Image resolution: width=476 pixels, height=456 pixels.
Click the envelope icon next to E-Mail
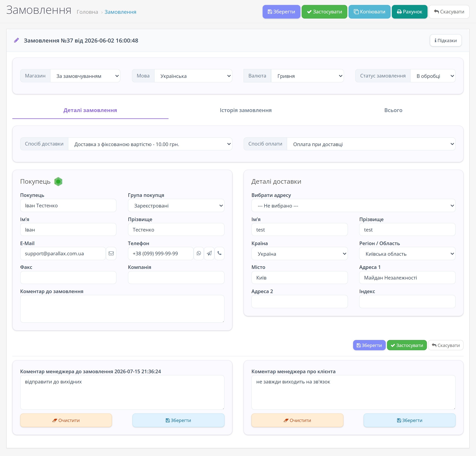[x=111, y=253]
